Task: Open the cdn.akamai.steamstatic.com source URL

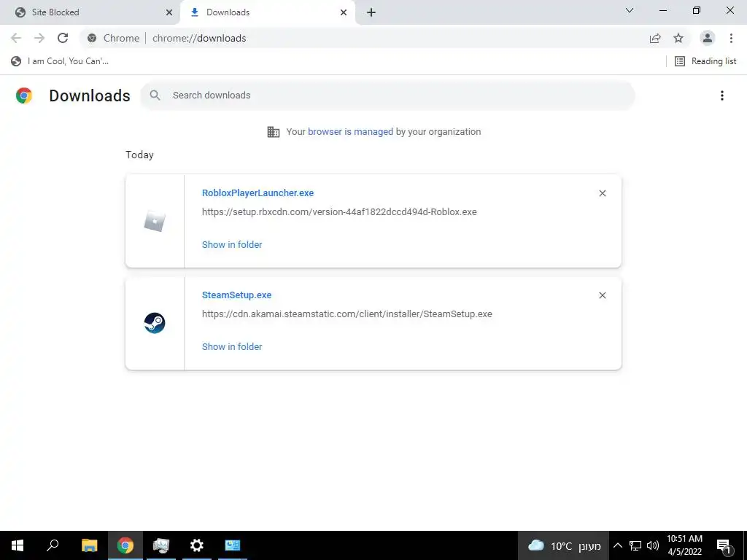Action: tap(347, 314)
